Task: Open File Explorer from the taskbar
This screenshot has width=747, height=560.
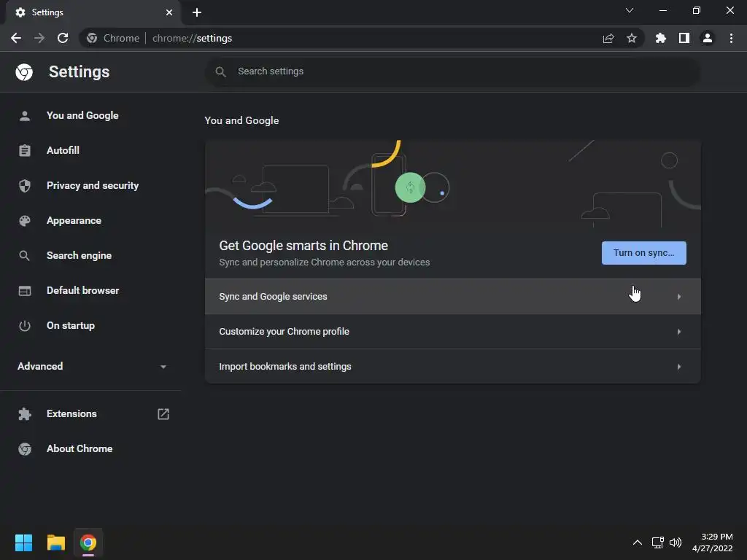Action: (x=55, y=542)
